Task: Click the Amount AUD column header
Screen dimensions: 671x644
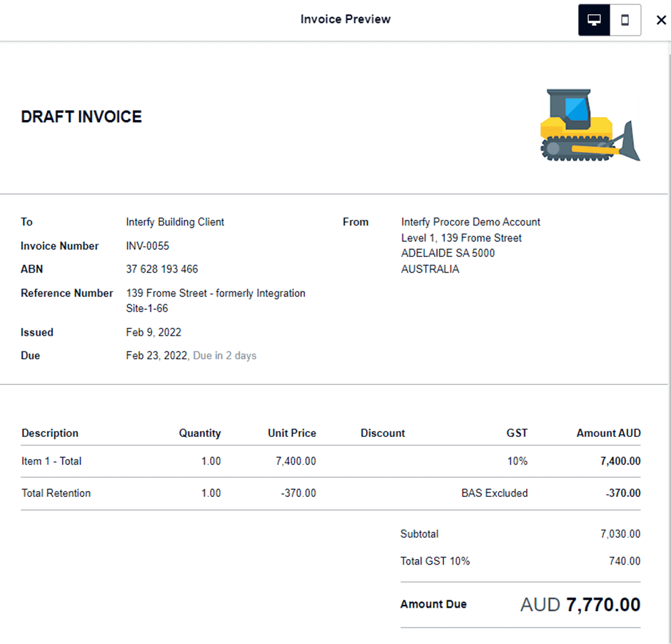Action: point(608,433)
